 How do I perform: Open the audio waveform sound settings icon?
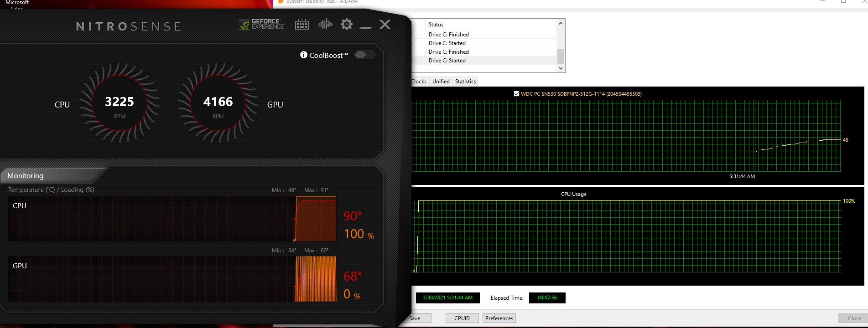(325, 24)
